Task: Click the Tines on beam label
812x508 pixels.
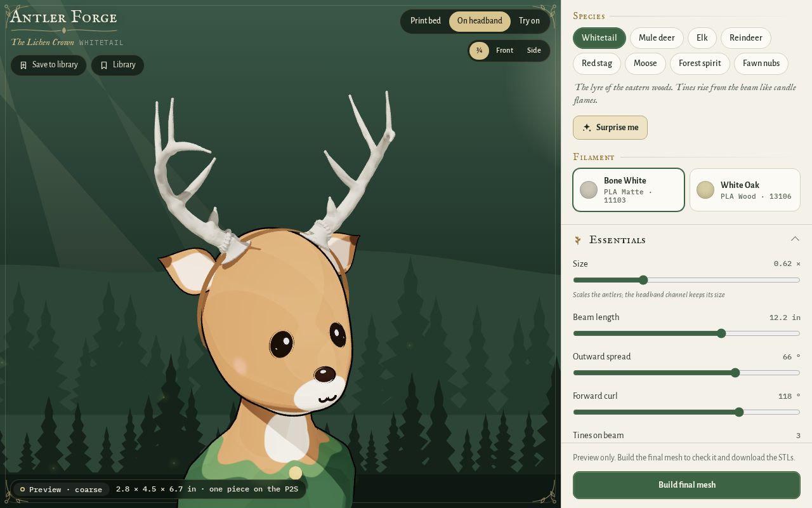Action: (598, 436)
